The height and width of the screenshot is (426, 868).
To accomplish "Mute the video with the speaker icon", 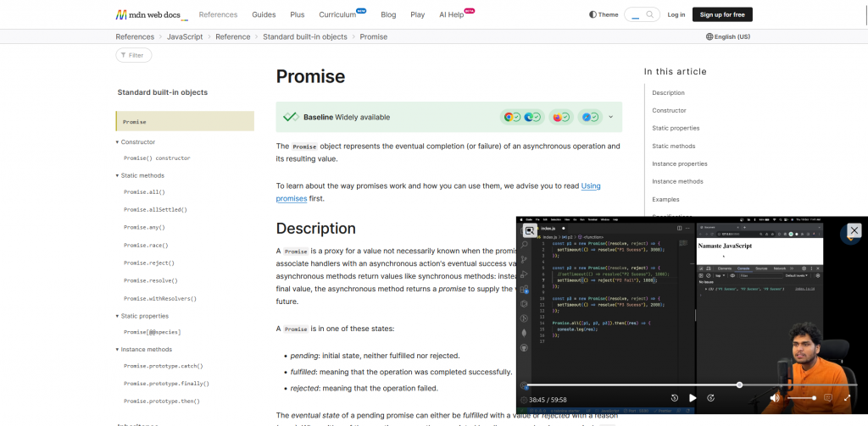I will pos(775,398).
